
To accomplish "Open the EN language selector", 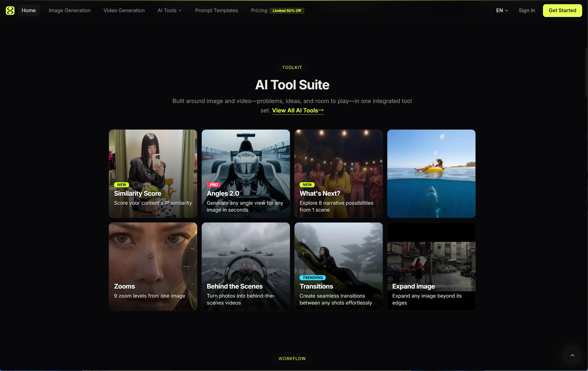I will pyautogui.click(x=502, y=10).
